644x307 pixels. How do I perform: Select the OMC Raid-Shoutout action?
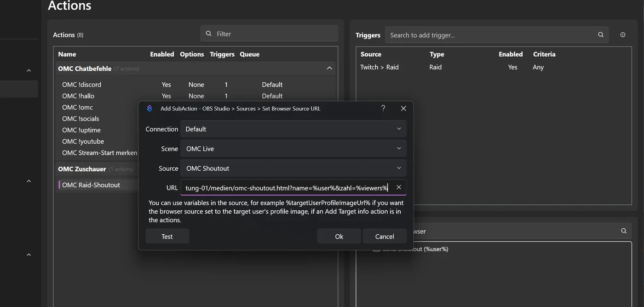tap(91, 185)
